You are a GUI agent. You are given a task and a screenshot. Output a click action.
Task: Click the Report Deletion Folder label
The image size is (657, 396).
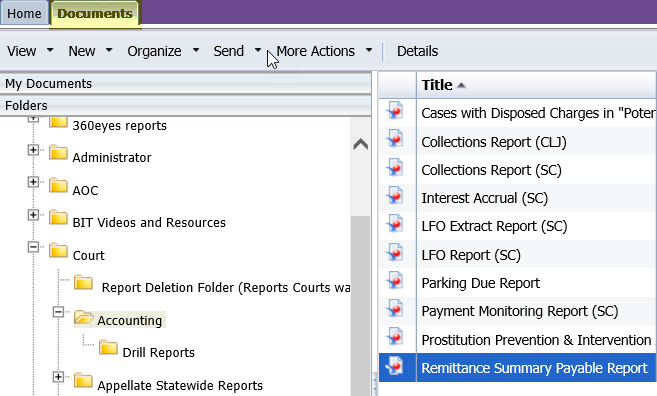click(226, 287)
